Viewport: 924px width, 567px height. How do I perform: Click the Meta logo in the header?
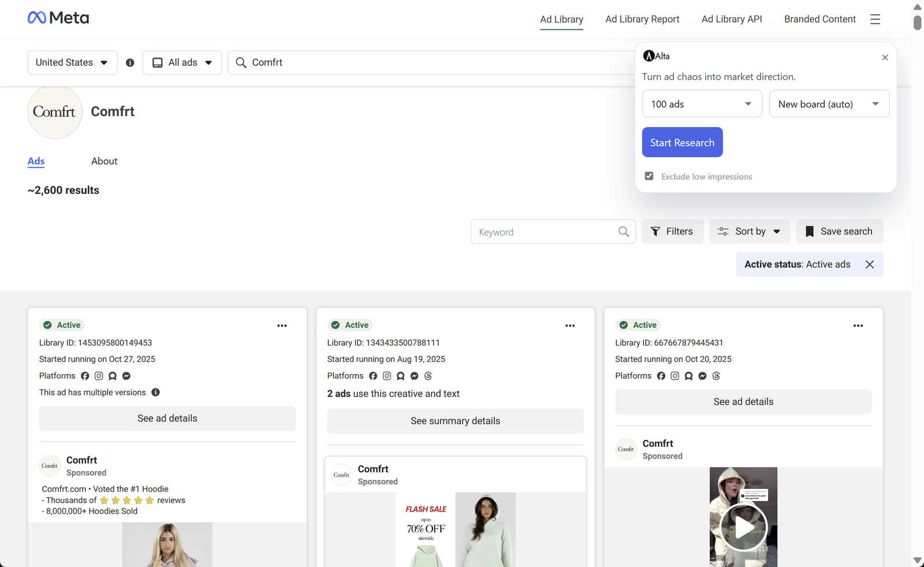(58, 17)
